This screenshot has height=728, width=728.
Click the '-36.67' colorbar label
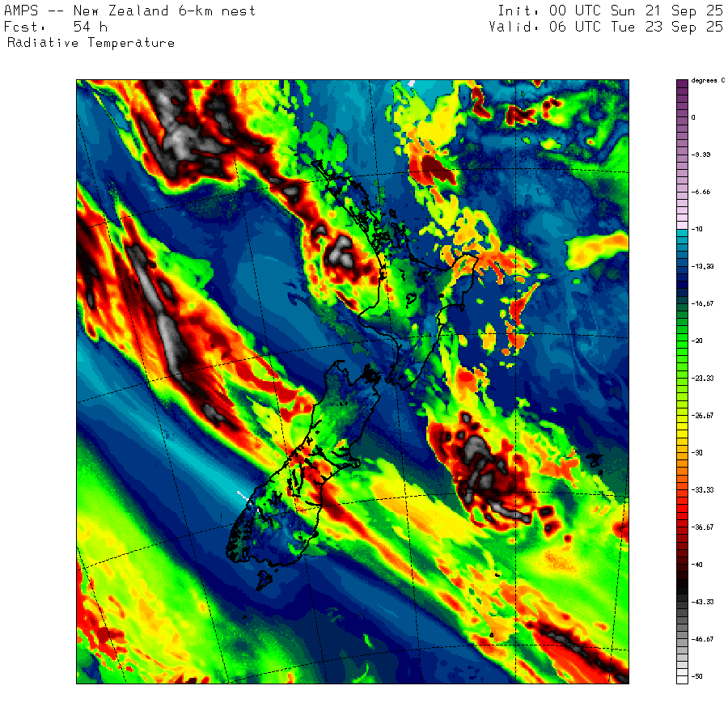702,527
